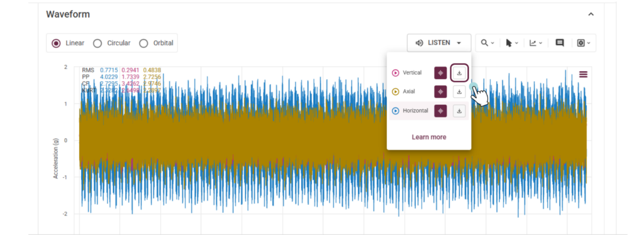This screenshot has height=235, width=644.
Task: Select the Circular radio option
Action: click(97, 43)
